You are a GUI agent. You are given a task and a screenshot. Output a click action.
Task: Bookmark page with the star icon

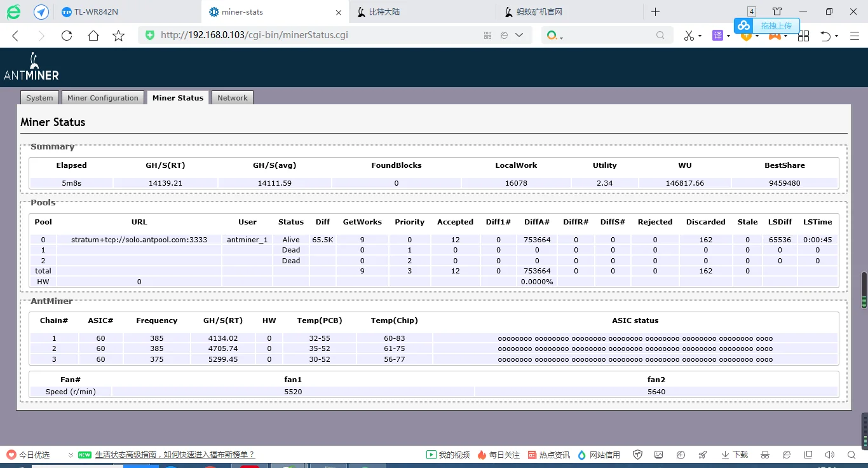(119, 36)
